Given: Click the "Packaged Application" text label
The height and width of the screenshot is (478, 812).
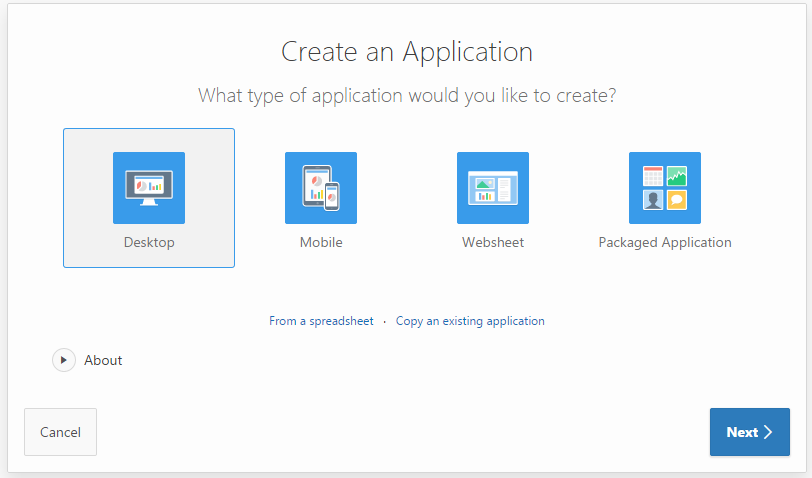Looking at the screenshot, I should (x=665, y=242).
